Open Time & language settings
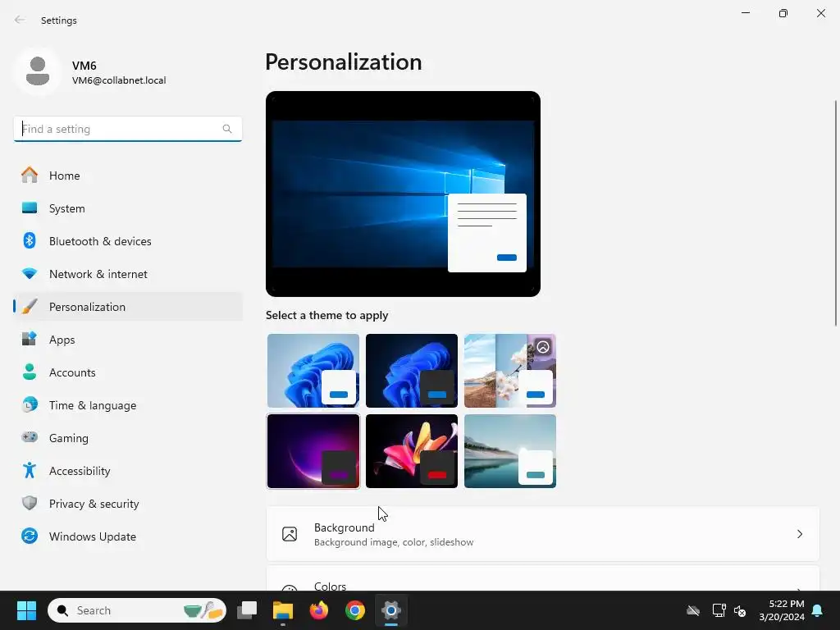 (128, 405)
